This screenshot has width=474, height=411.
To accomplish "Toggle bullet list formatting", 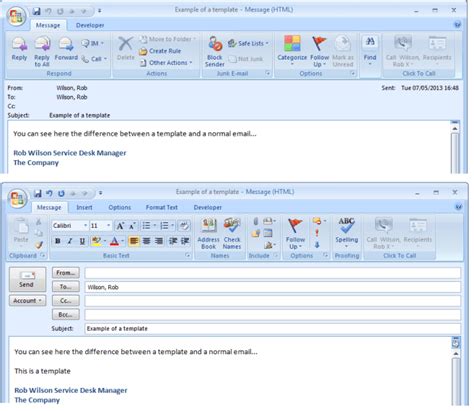I will pos(146,226).
